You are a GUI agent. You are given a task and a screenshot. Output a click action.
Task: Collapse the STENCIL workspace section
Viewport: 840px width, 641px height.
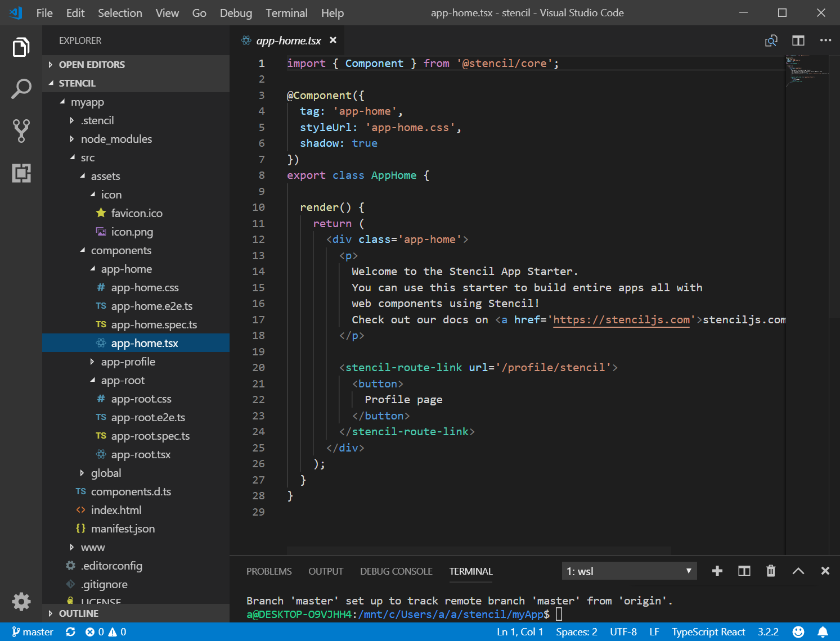[x=136, y=83]
